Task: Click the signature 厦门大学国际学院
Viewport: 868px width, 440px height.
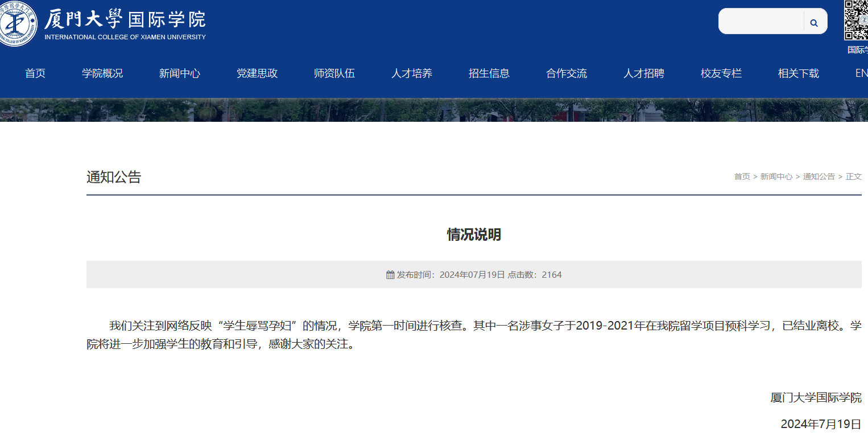Action: coord(816,397)
